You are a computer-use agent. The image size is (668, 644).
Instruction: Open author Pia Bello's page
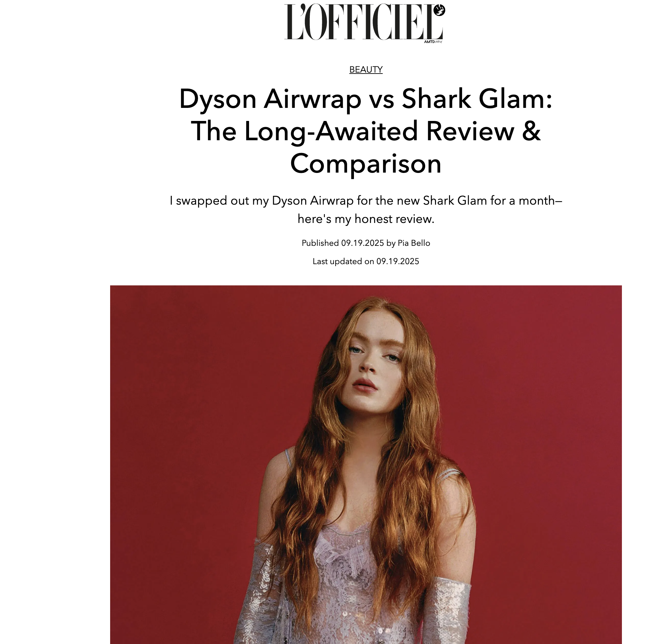414,243
